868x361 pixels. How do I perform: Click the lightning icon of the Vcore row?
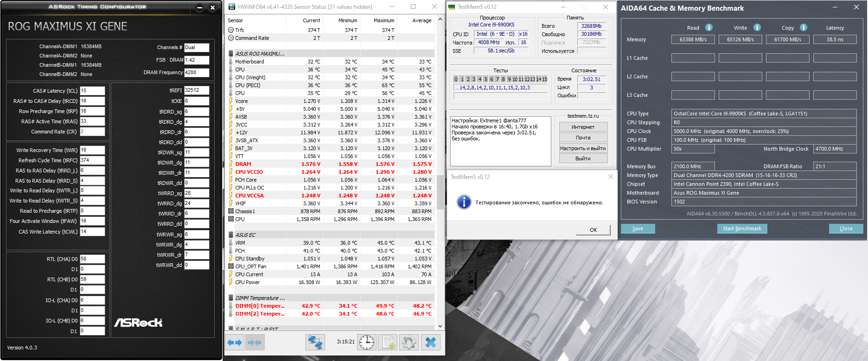(x=231, y=101)
